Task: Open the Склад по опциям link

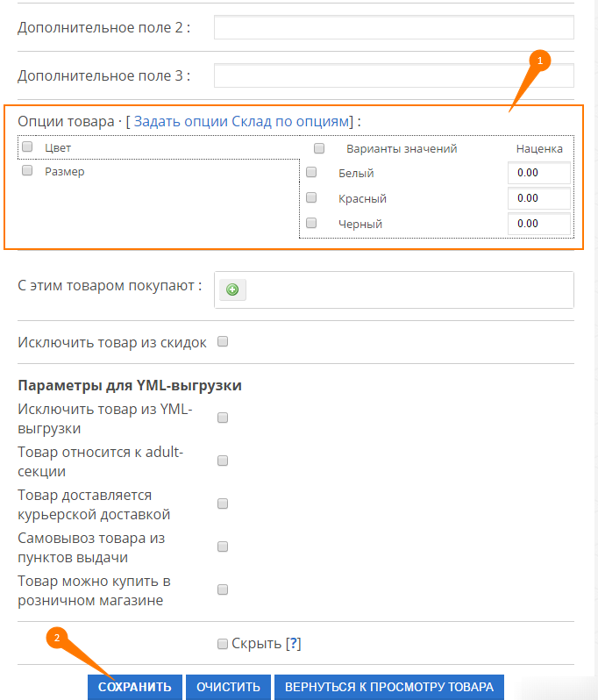Action: point(290,121)
